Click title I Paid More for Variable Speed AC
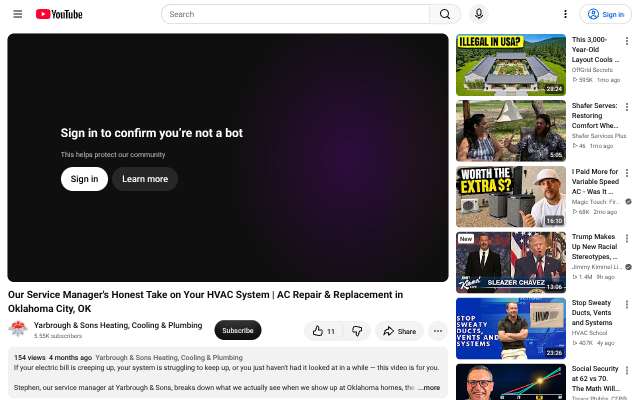 coord(595,182)
